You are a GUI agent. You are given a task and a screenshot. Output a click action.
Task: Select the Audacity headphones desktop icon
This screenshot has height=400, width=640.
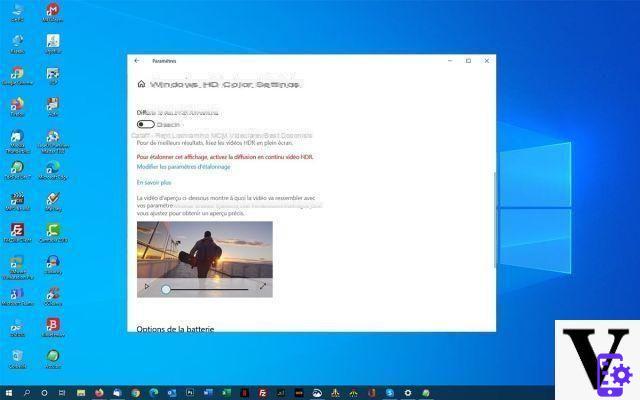click(53, 264)
